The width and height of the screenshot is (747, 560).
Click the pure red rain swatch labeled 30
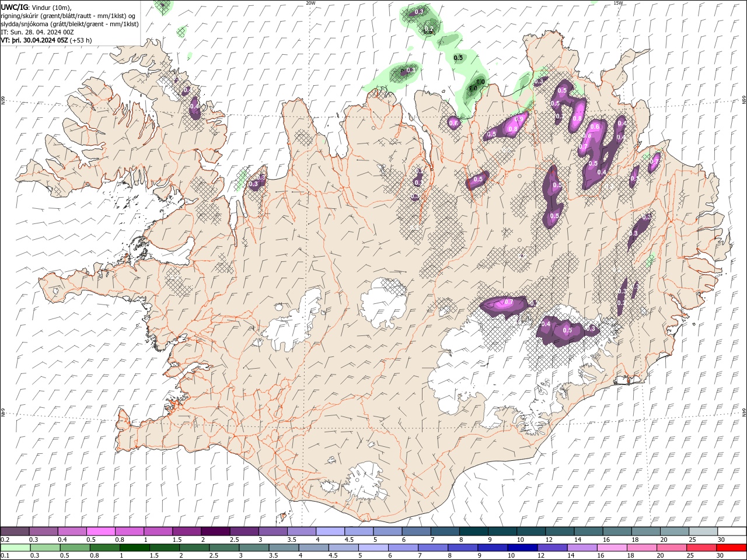pos(732,548)
